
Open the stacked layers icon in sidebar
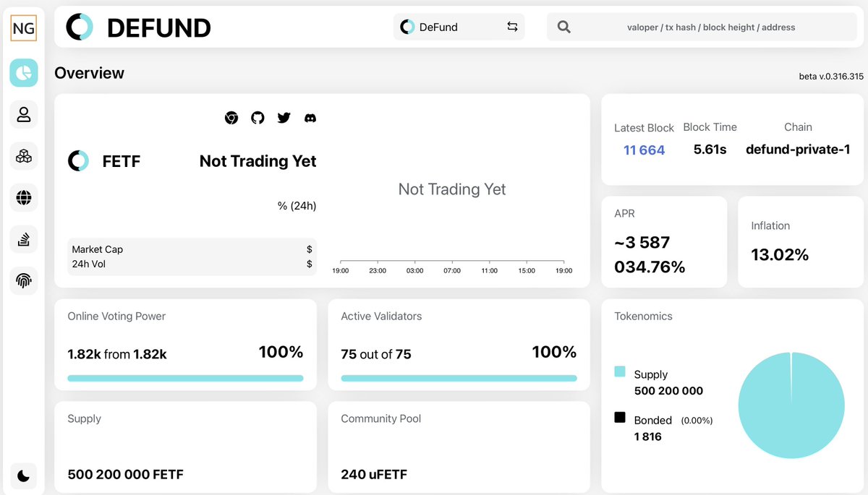click(24, 238)
